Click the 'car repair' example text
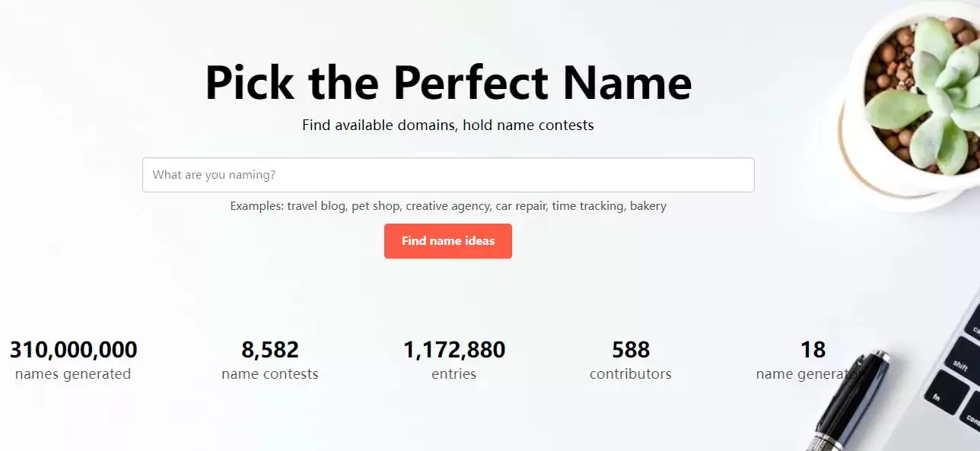980x451 pixels. 520,206
